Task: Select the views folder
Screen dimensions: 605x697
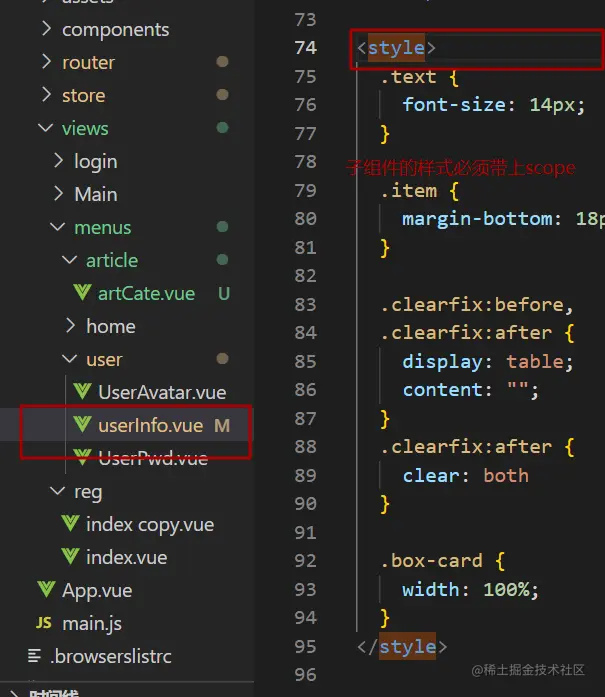Action: point(85,128)
